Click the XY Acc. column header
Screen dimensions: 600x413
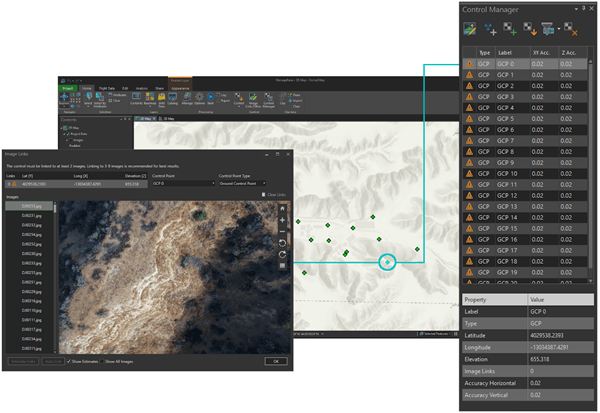coord(544,53)
